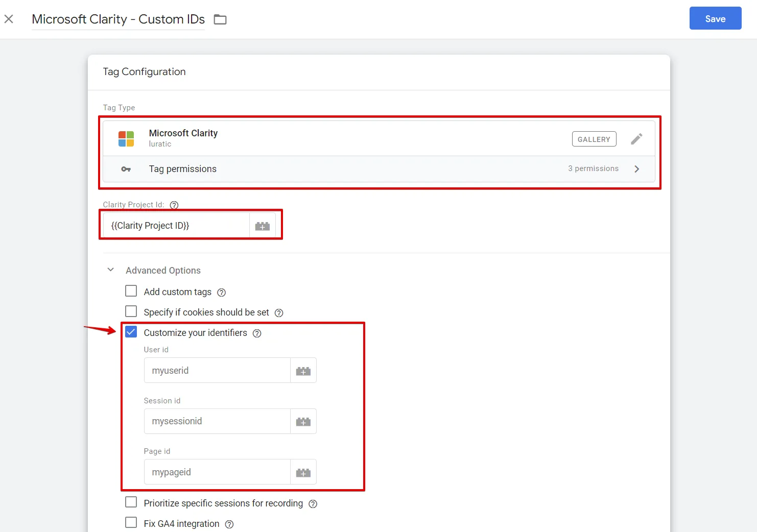Click the Advanced Options heading text
This screenshot has height=532, width=757.
pos(163,271)
